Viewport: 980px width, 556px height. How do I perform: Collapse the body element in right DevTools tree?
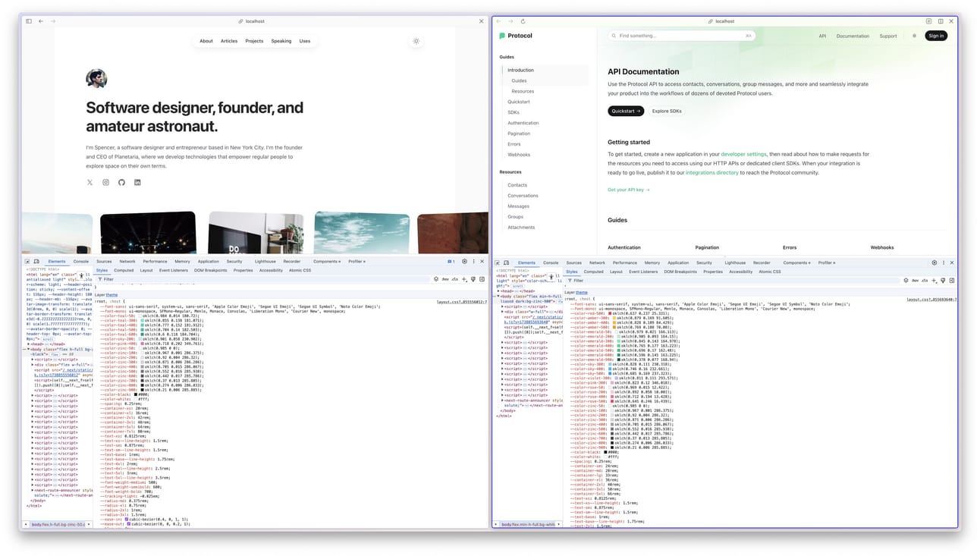pos(499,296)
